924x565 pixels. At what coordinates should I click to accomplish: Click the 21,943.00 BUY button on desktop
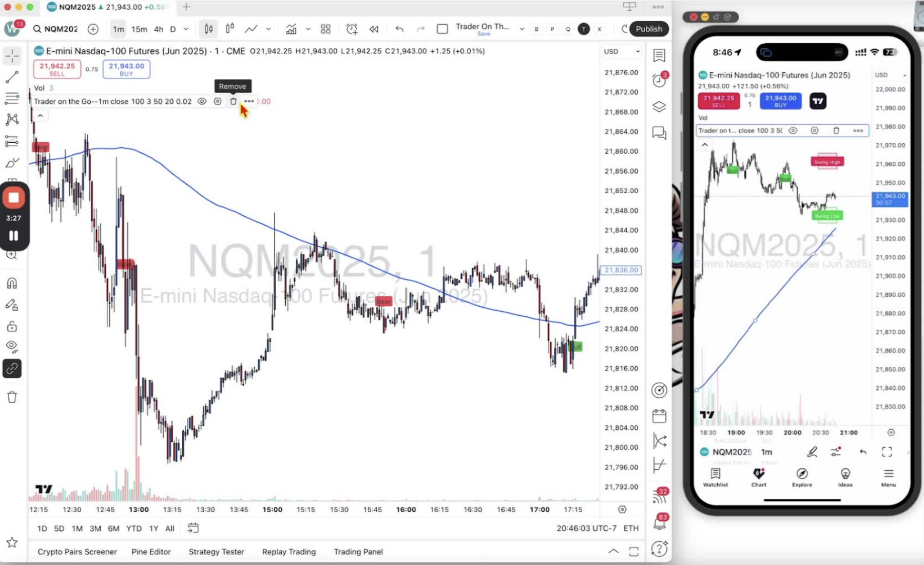pyautogui.click(x=126, y=69)
